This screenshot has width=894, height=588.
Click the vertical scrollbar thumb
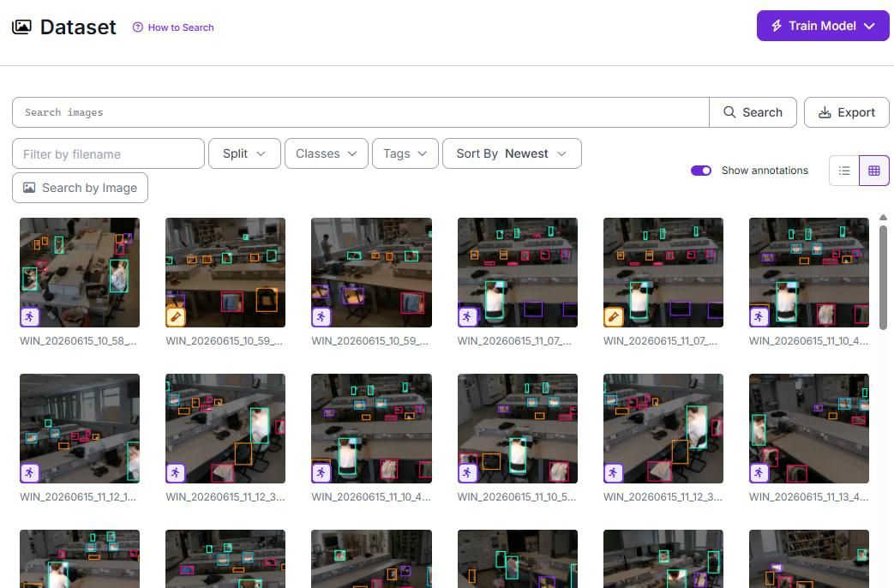click(x=883, y=278)
